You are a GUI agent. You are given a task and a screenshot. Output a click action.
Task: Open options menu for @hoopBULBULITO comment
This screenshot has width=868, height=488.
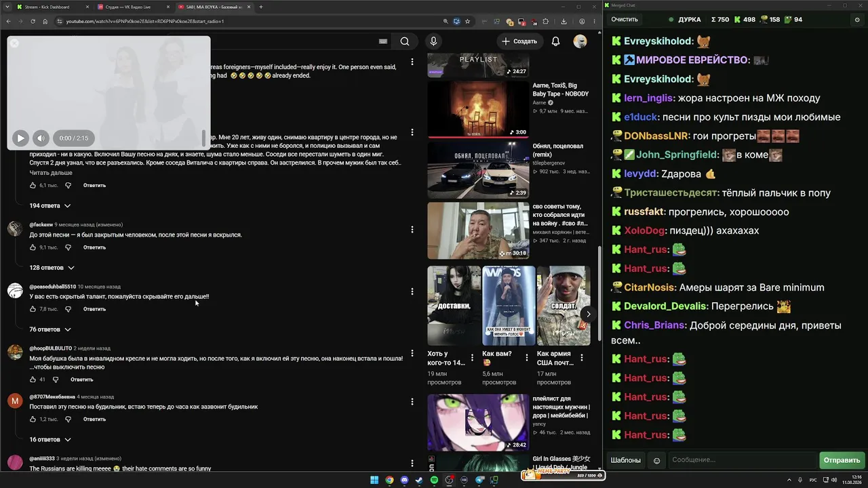click(412, 354)
